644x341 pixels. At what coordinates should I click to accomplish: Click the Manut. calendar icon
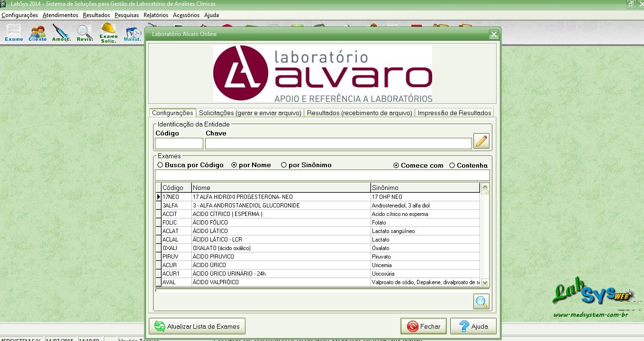coord(133,33)
